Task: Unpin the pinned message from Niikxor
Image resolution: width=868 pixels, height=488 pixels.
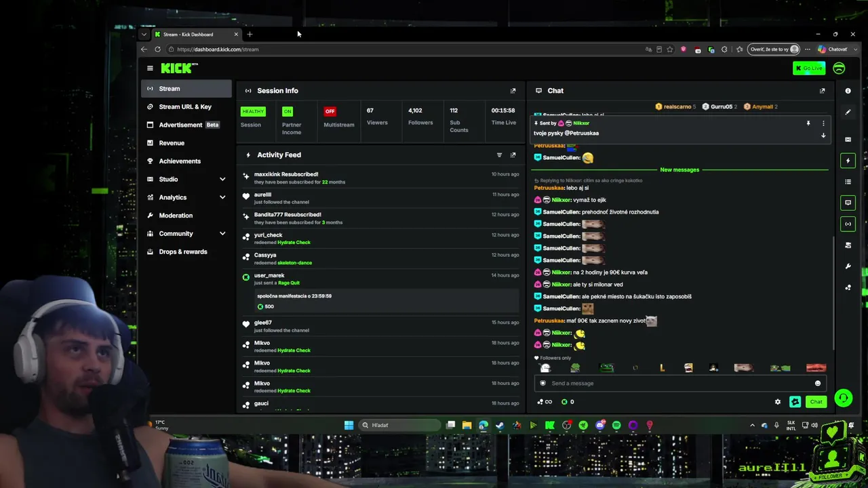Action: tap(808, 123)
